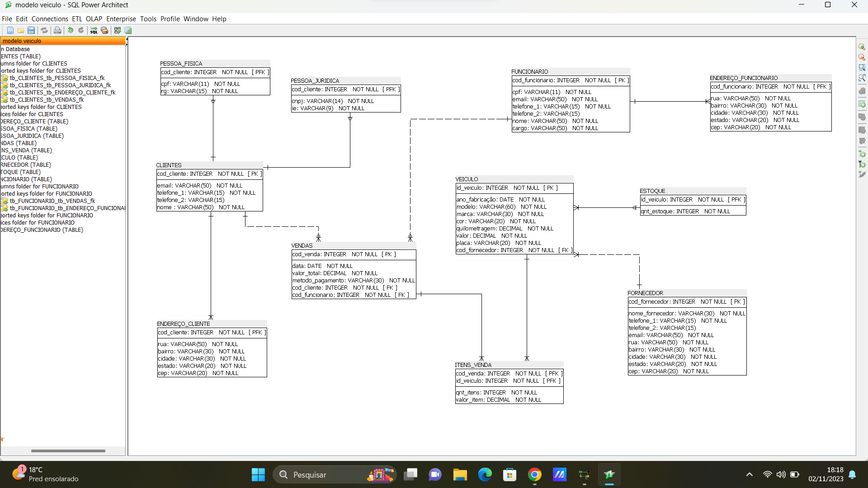Screen dimensions: 868x488
Task: Save the project using the floppy disk icon
Action: pos(31,30)
